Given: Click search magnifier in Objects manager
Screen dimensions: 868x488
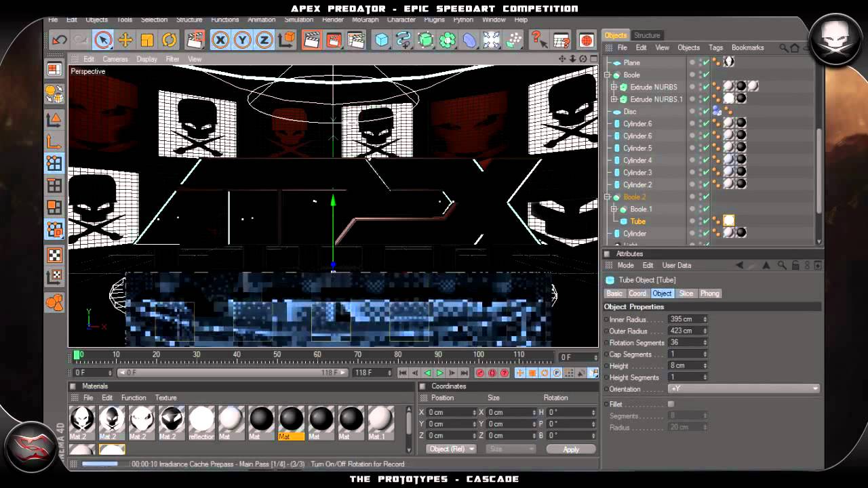Looking at the screenshot, I should [x=784, y=47].
